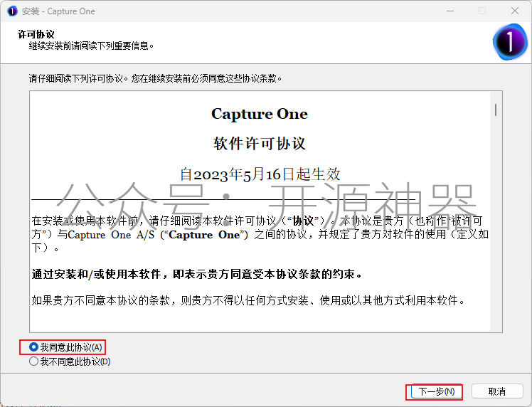Screen dimensions: 532x407
Task: Click the 继续安装前请阅读下列重要信息 subtitle
Action: click(91, 46)
